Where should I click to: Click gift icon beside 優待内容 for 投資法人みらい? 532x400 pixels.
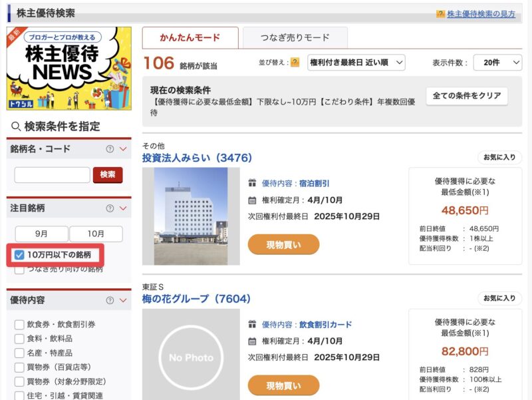[x=252, y=183]
